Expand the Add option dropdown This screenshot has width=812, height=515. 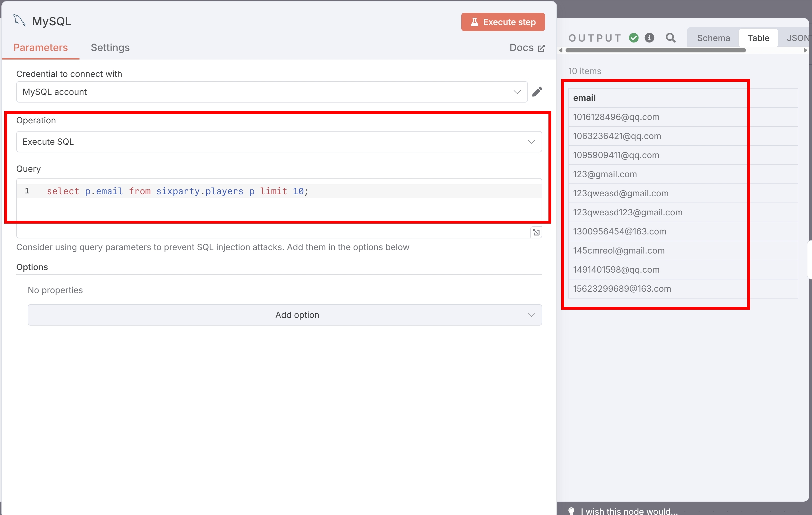(x=285, y=315)
